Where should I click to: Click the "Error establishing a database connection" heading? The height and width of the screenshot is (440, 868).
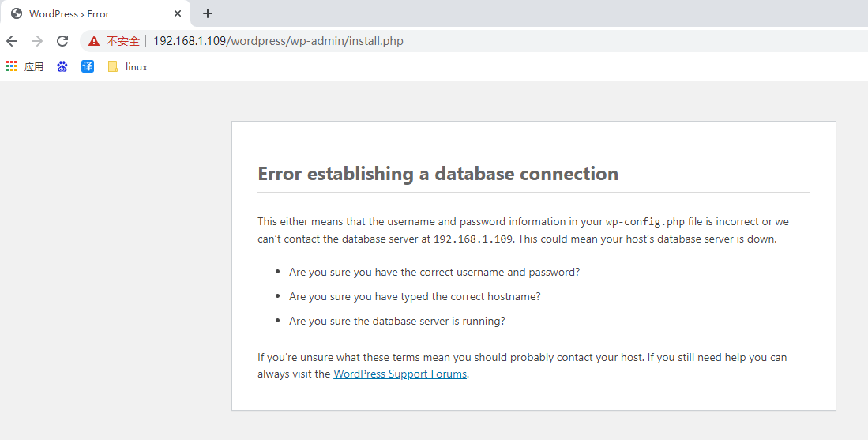[x=438, y=174]
